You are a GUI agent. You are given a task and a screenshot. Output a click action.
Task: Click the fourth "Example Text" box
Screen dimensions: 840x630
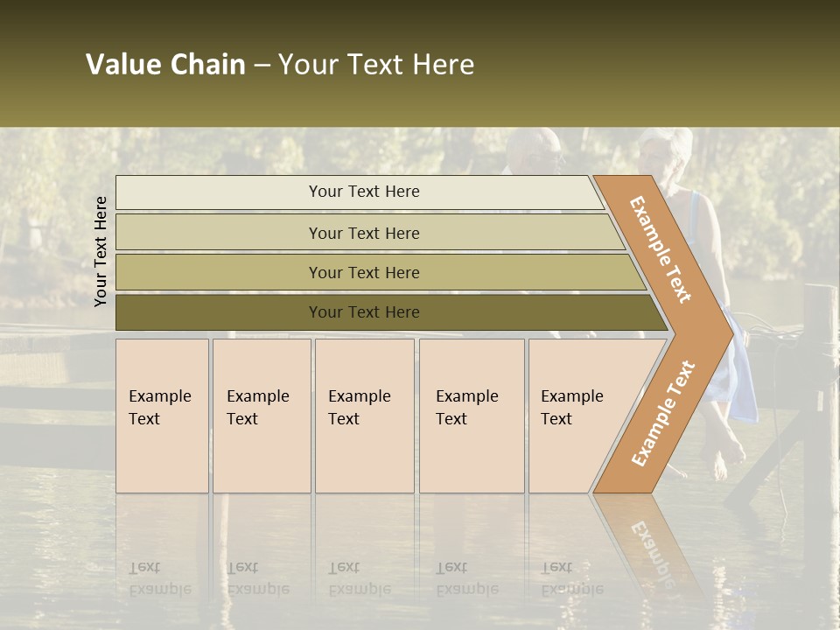coord(471,416)
